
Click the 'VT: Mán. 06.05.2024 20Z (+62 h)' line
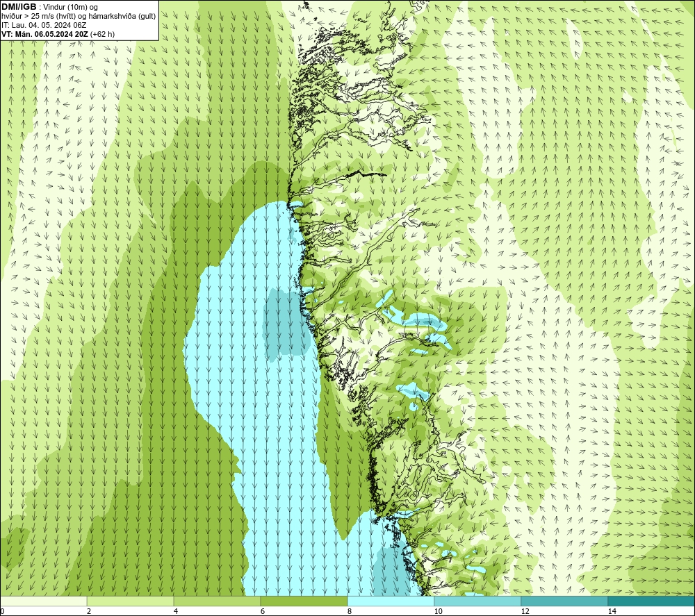coord(58,34)
